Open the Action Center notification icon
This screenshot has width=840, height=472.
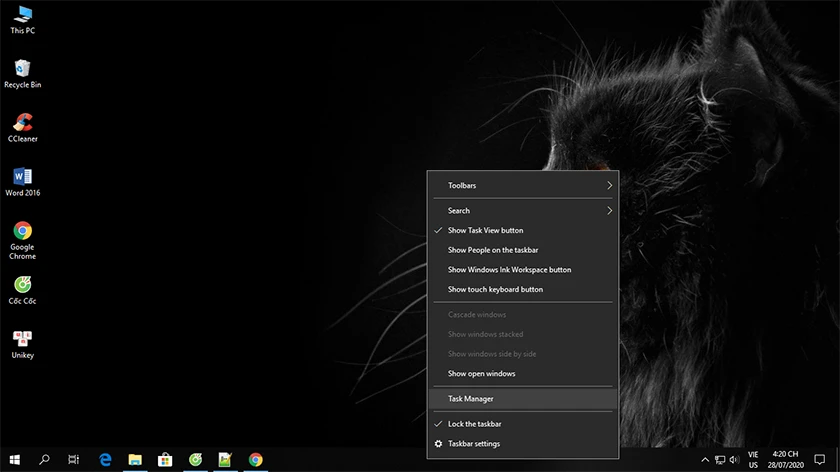point(820,460)
